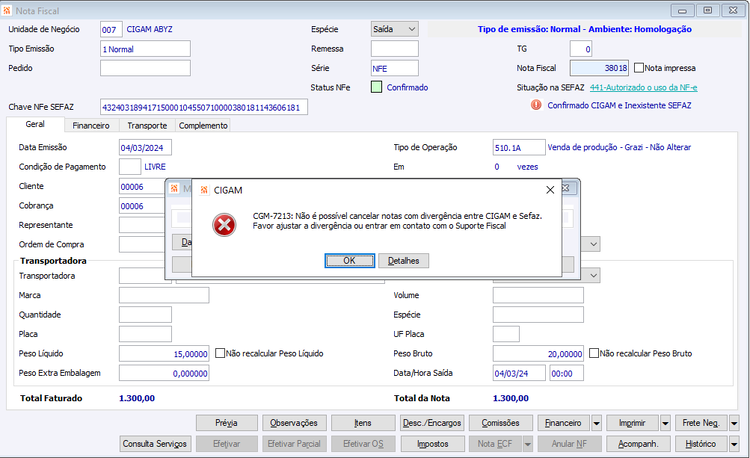Click the Volume input field

pyautogui.click(x=538, y=295)
